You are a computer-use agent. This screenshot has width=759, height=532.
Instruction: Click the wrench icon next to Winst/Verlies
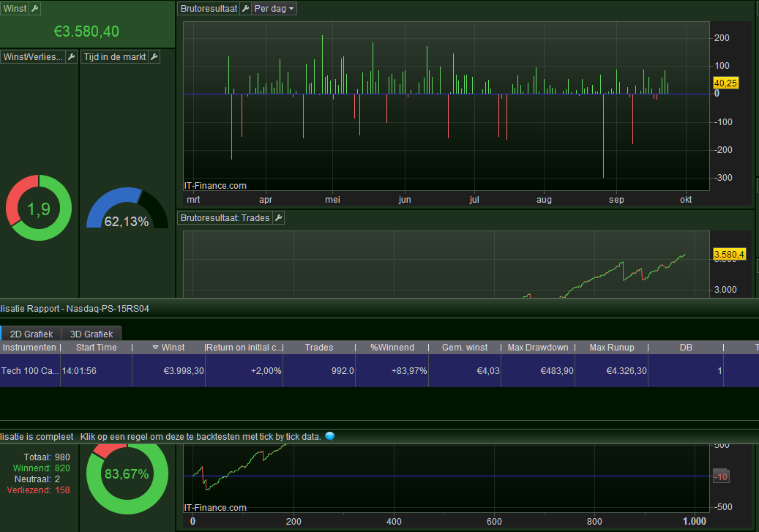[x=71, y=57]
